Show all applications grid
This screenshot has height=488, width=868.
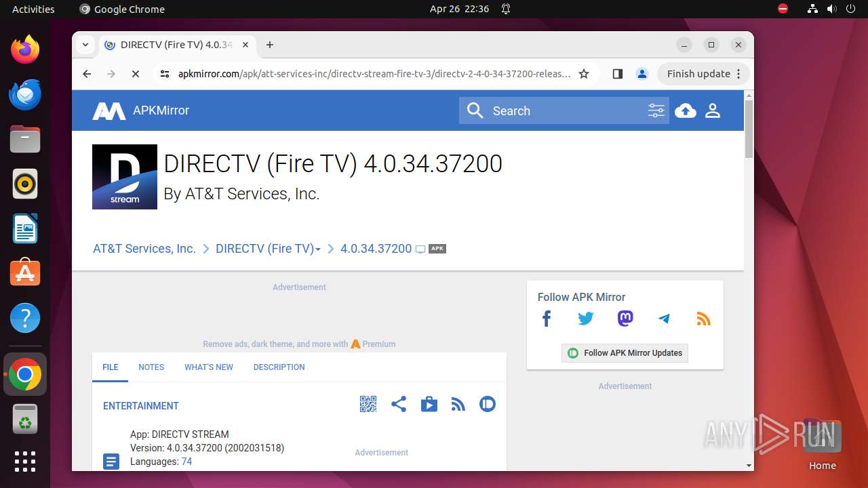pos(25,462)
